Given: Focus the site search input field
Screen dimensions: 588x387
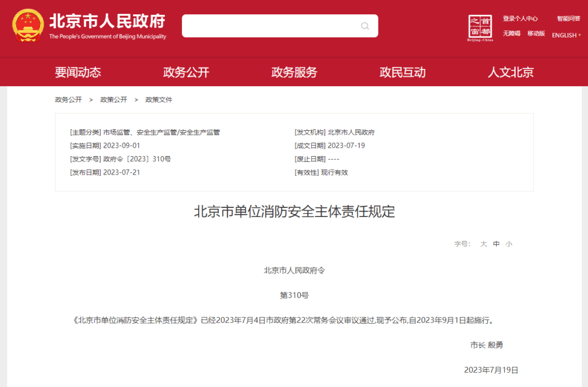Looking at the screenshot, I should (270, 26).
